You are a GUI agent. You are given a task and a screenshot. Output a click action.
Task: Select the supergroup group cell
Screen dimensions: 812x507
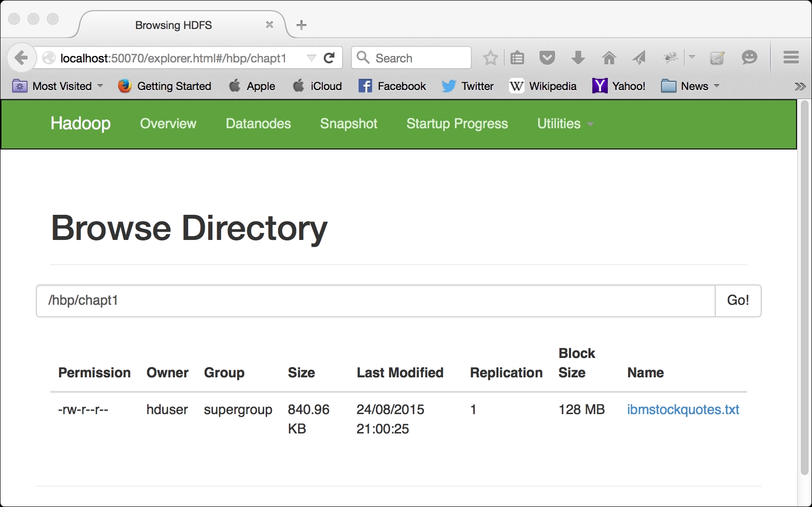point(238,410)
